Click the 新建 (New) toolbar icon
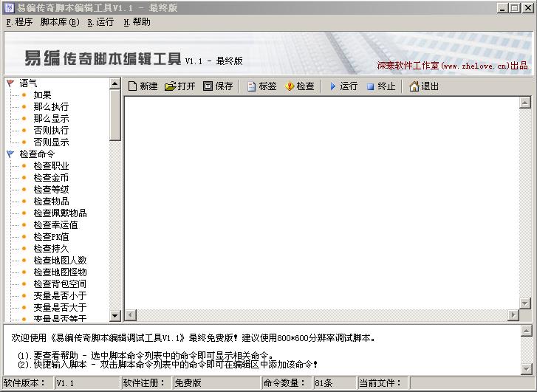537x392 pixels. [133, 86]
